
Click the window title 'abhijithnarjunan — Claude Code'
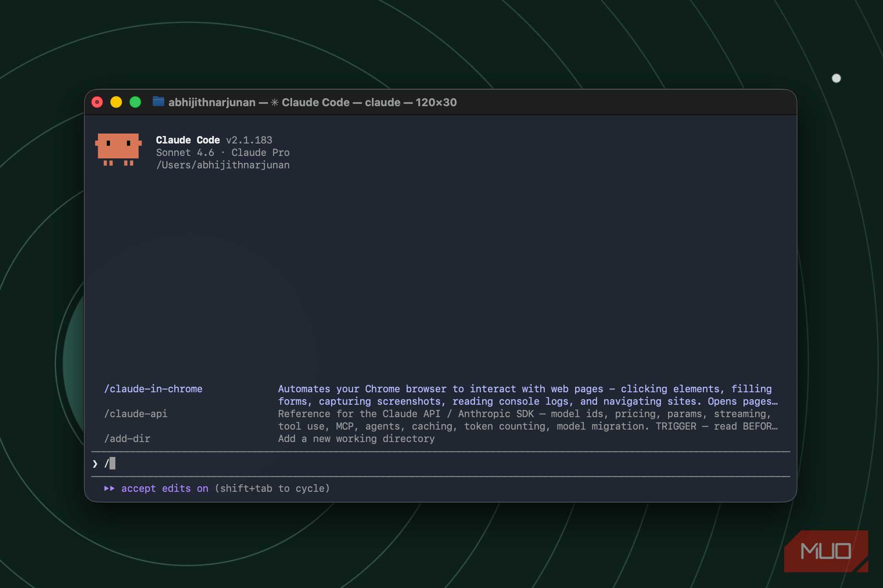coord(312,102)
